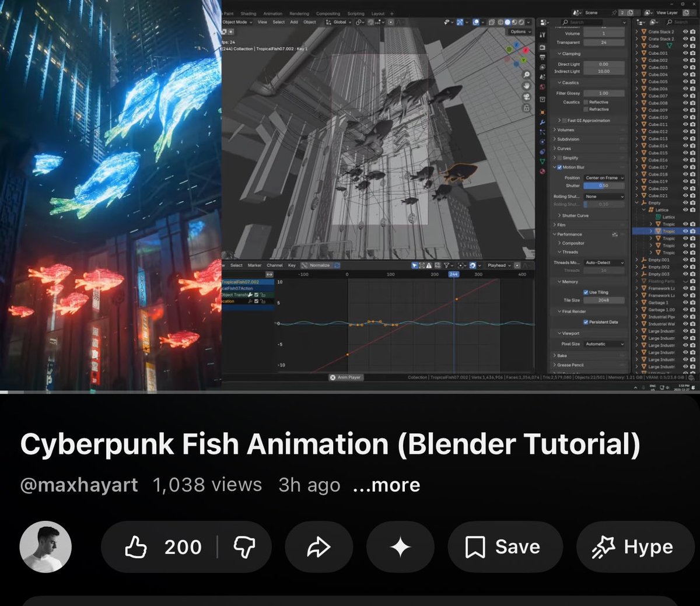This screenshot has width=700, height=606.
Task: Switch to the Rendering workspace tab
Action: pyautogui.click(x=299, y=13)
